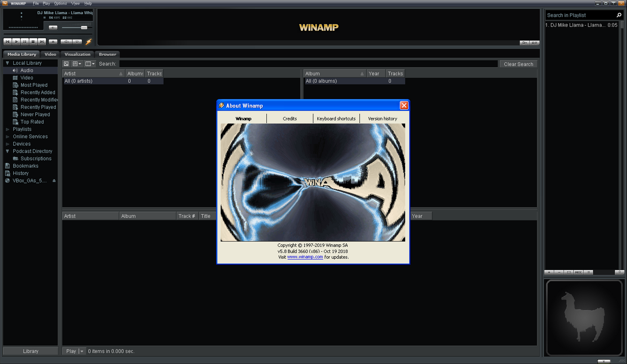Screen dimensions: 627x364
Task: Open the Help menu
Action: click(x=88, y=3)
